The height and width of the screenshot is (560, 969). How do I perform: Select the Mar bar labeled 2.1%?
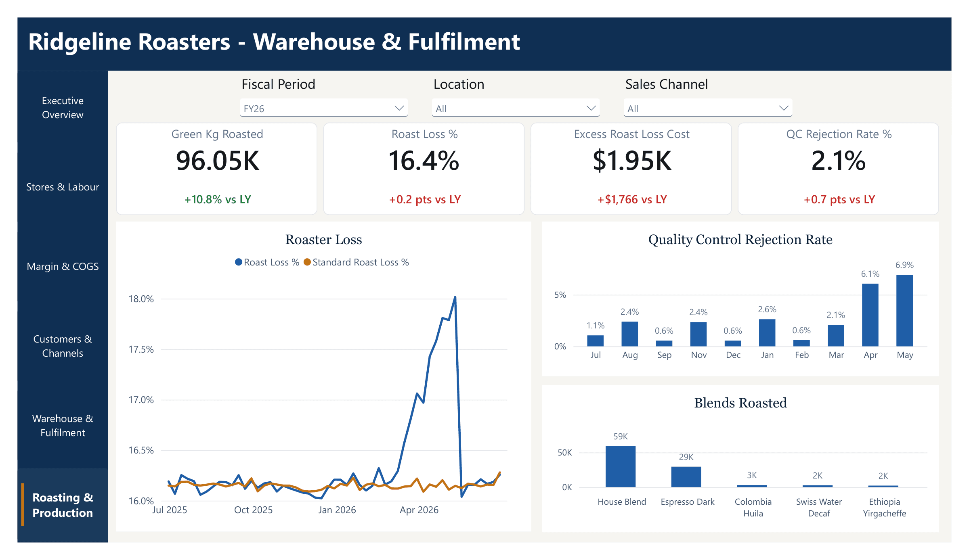(x=836, y=335)
